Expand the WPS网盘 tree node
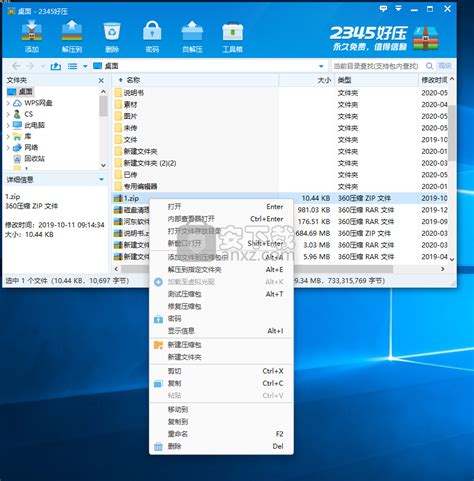The height and width of the screenshot is (481, 474). pyautogui.click(x=8, y=103)
